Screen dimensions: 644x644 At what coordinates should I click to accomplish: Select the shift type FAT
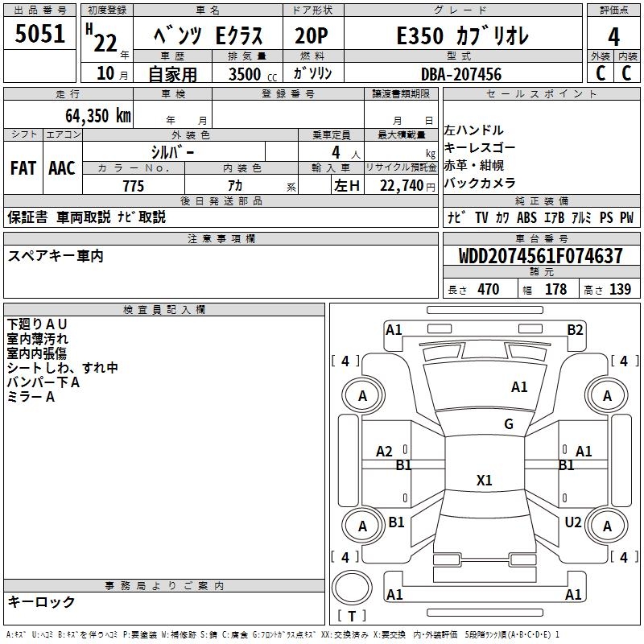click(23, 168)
